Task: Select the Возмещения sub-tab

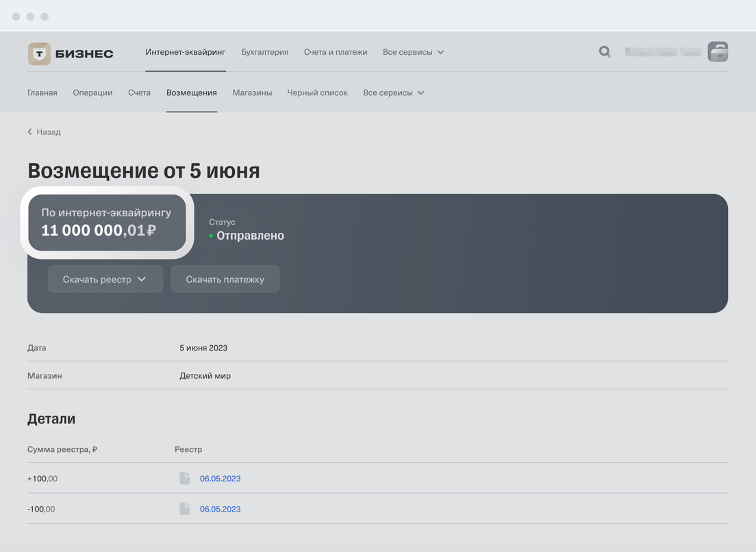Action: (x=192, y=92)
